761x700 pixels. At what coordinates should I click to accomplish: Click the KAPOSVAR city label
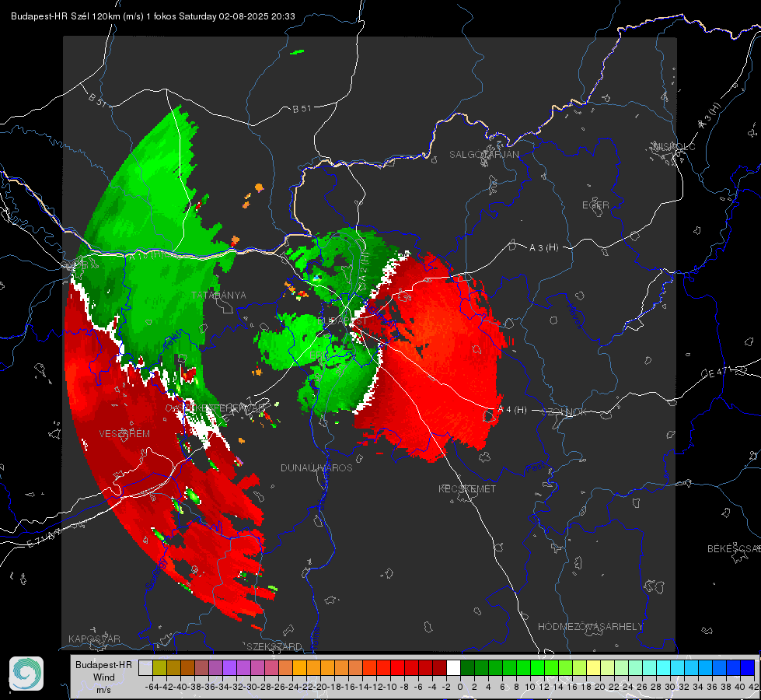[x=94, y=639]
